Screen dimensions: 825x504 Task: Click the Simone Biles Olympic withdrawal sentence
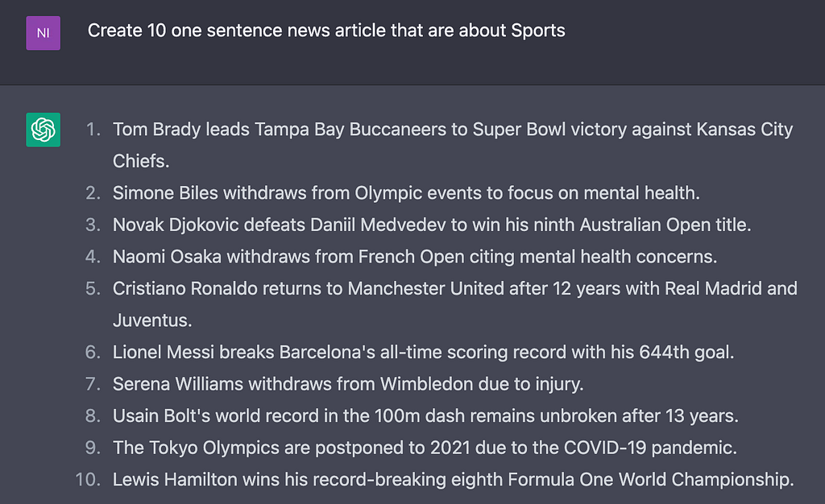tap(406, 193)
